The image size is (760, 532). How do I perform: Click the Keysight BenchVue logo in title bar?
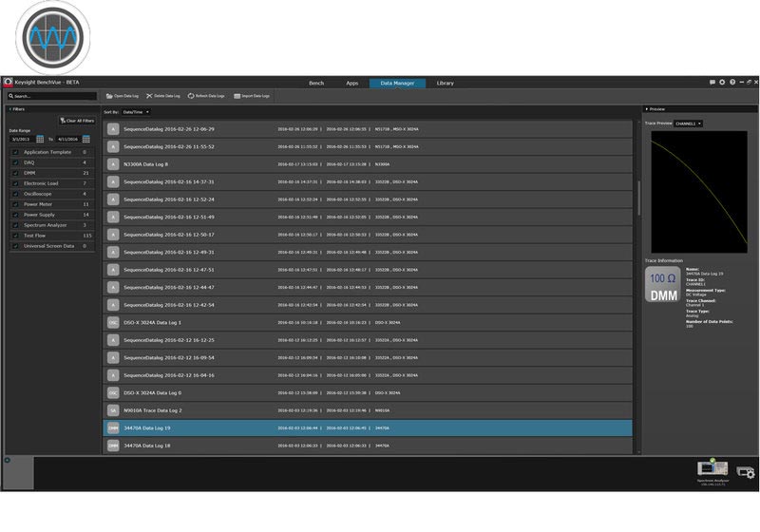[8, 83]
